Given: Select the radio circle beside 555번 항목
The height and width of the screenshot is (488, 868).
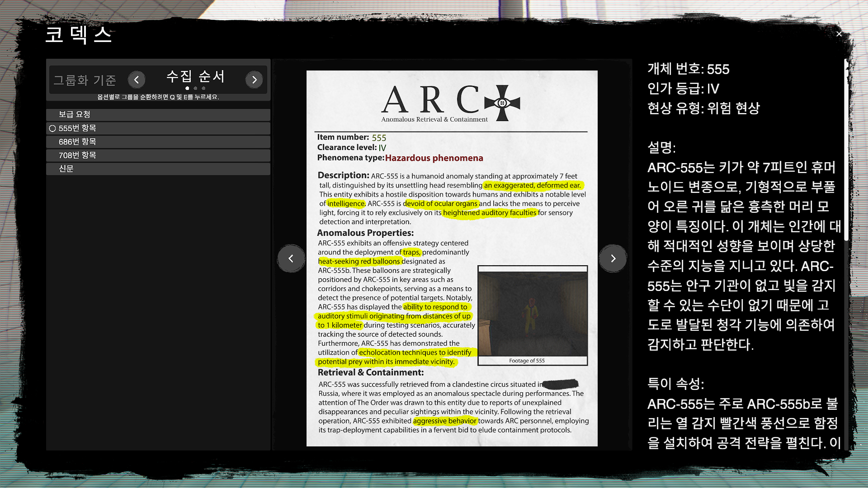Looking at the screenshot, I should (x=52, y=128).
